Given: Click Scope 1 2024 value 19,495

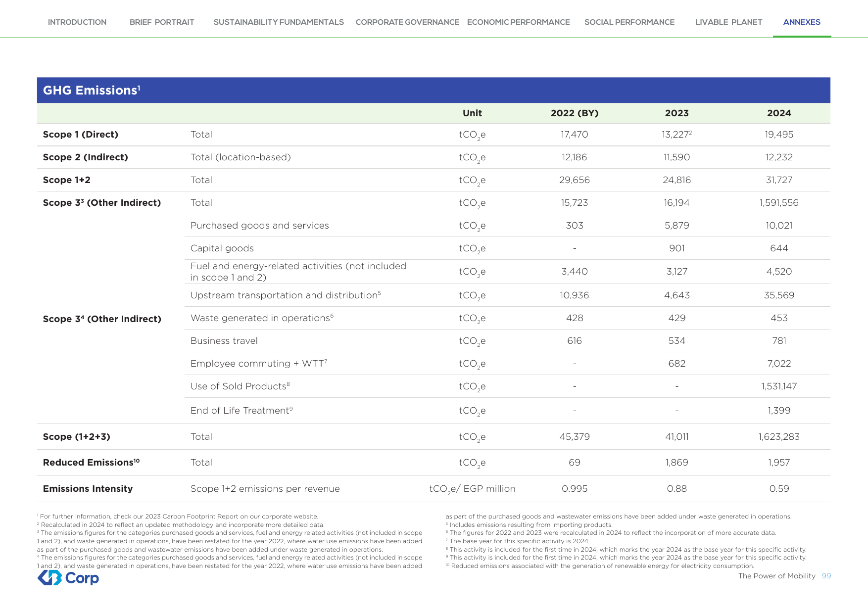Looking at the screenshot, I should [x=779, y=135].
